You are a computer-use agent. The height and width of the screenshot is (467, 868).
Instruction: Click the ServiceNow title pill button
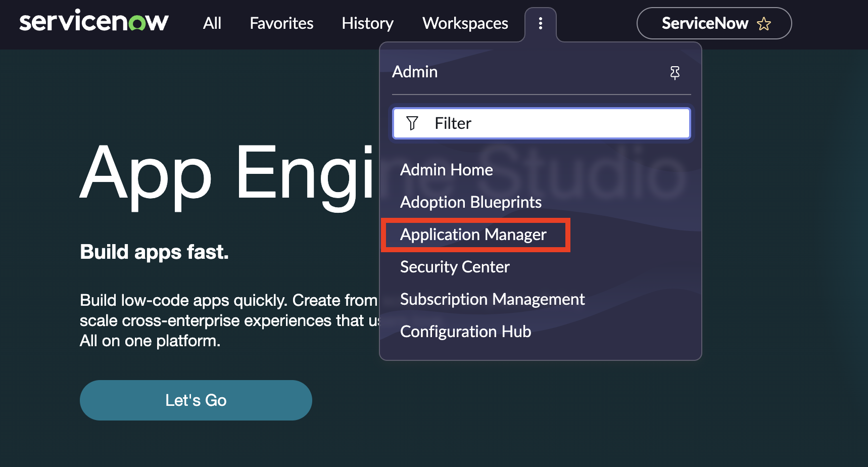(x=714, y=23)
